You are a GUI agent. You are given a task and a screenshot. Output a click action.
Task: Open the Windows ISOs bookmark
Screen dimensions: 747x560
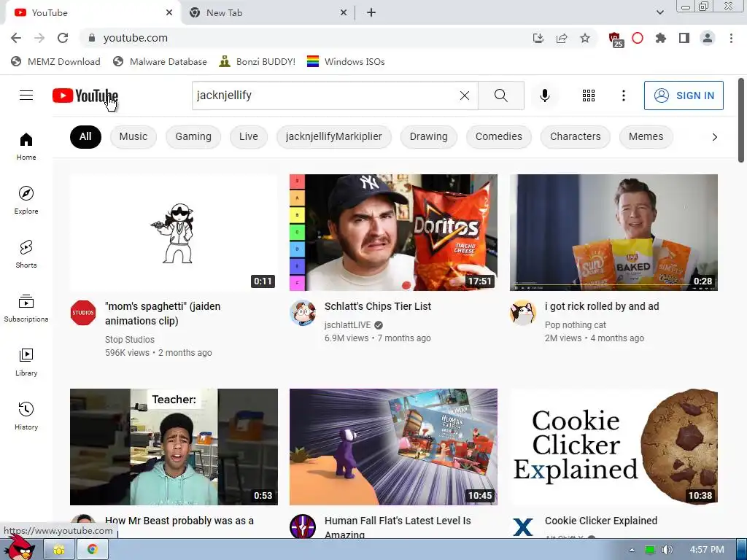[346, 61]
